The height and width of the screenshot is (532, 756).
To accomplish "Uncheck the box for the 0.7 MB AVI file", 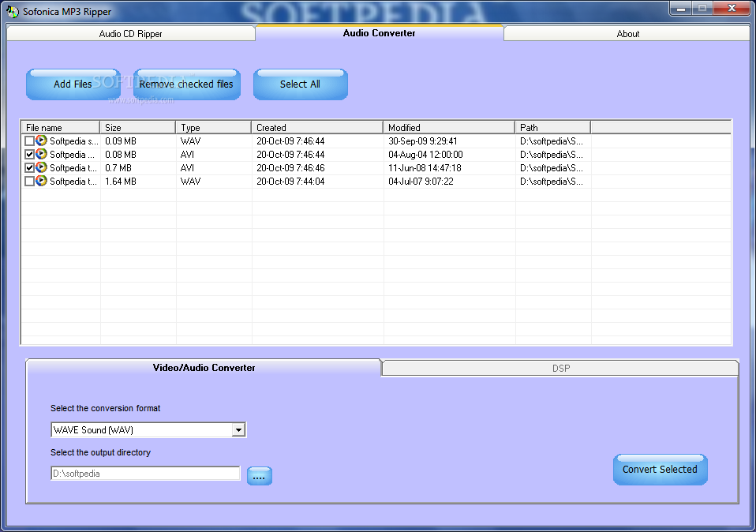I will tap(29, 168).
